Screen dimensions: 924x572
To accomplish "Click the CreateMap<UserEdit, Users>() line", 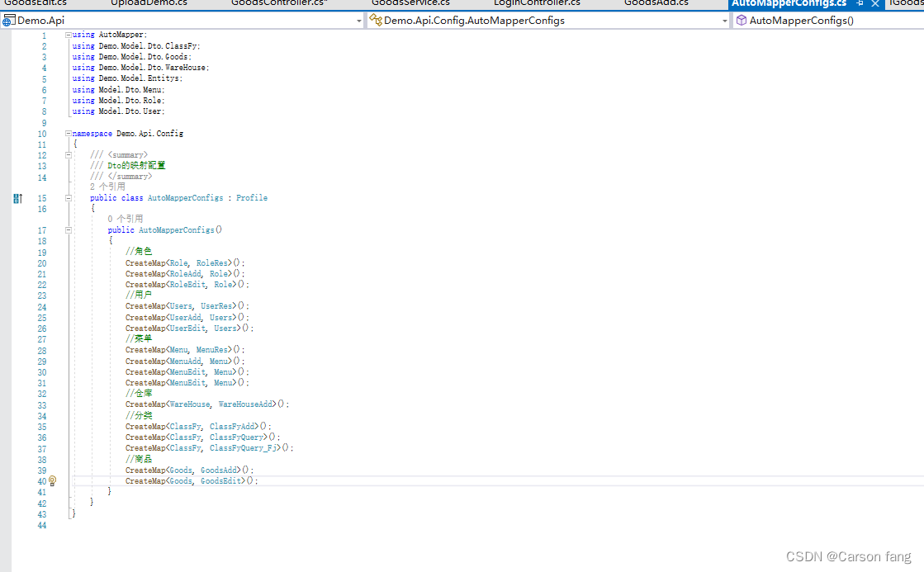I will click(189, 329).
